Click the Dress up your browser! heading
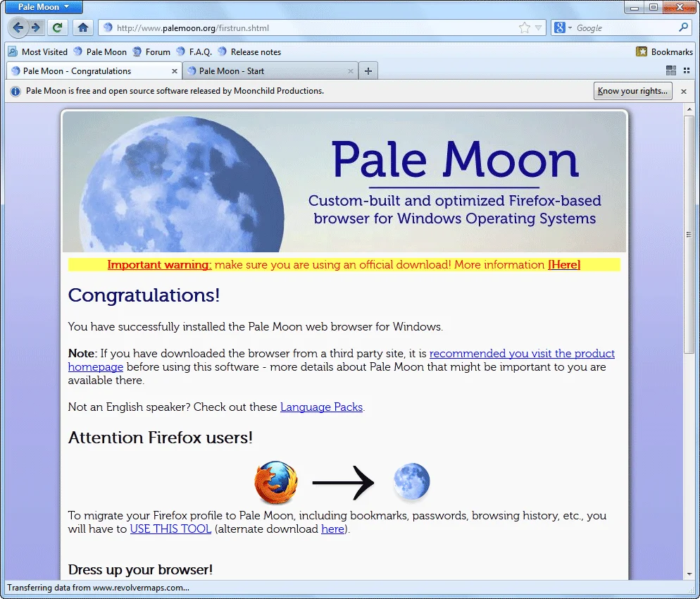 [x=140, y=569]
